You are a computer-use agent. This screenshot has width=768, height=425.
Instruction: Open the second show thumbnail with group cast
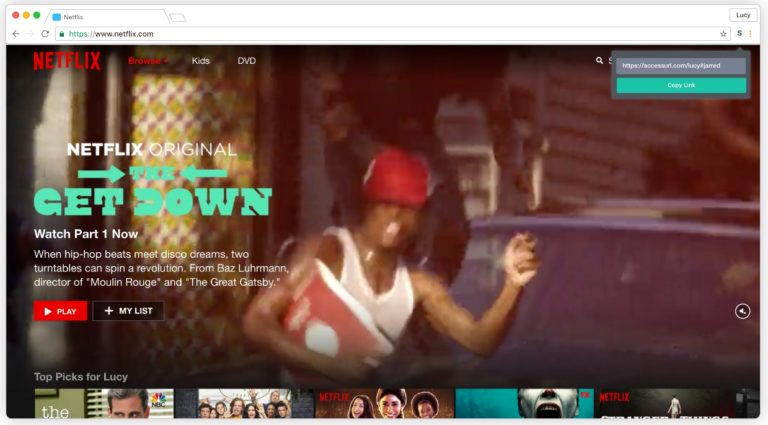pos(243,403)
